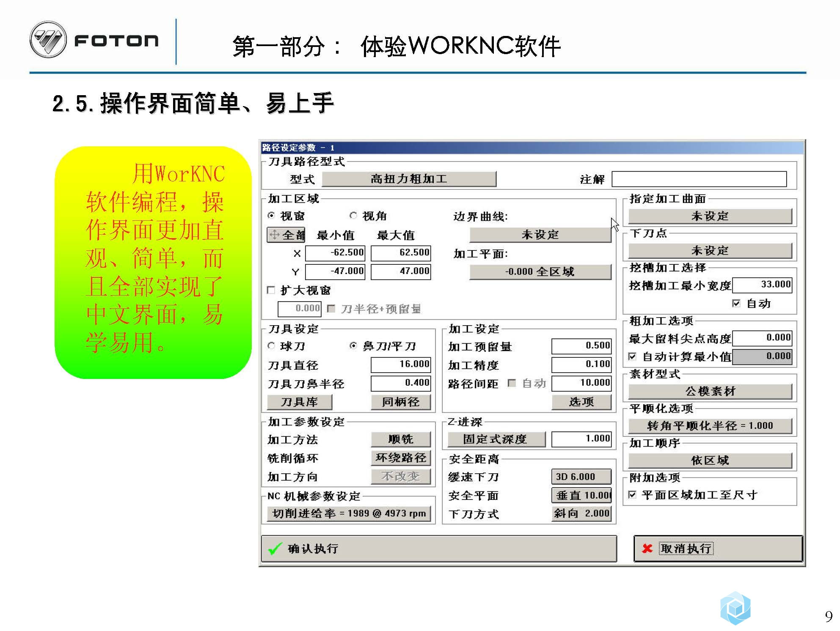
Task: Click the 安全平面 垂直 10.000 button
Action: [581, 495]
